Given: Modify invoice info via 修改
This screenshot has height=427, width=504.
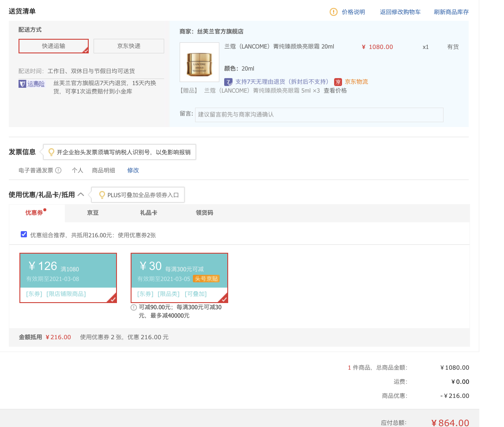Looking at the screenshot, I should (x=133, y=170).
